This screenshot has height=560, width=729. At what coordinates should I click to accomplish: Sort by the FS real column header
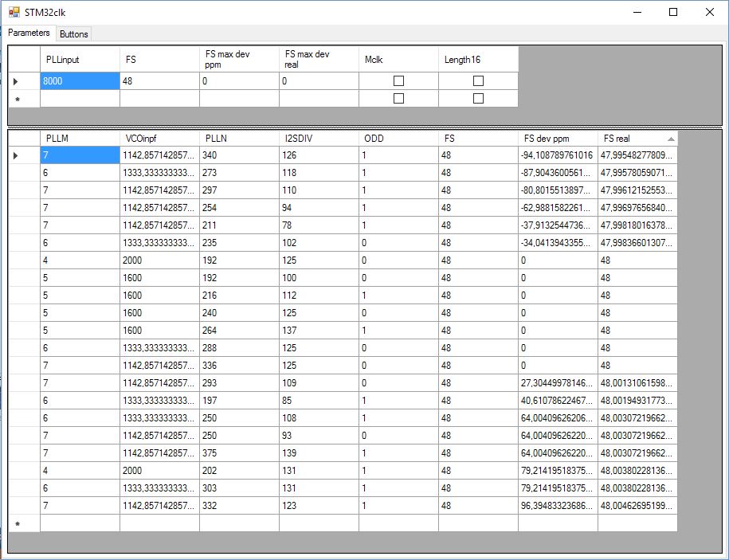pos(637,139)
